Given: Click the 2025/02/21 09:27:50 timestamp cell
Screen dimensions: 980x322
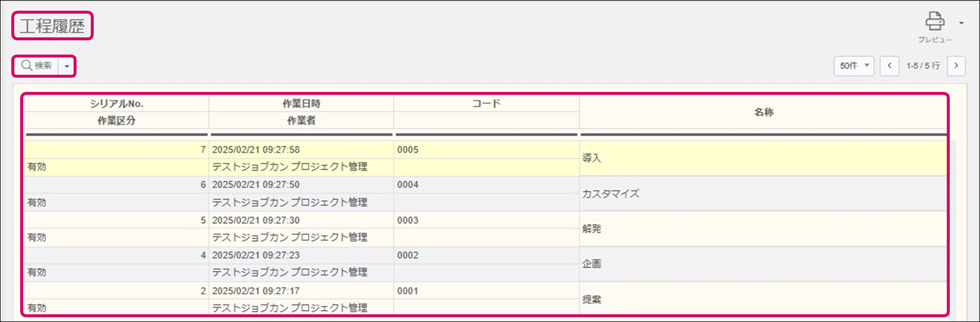Looking at the screenshot, I should [256, 185].
